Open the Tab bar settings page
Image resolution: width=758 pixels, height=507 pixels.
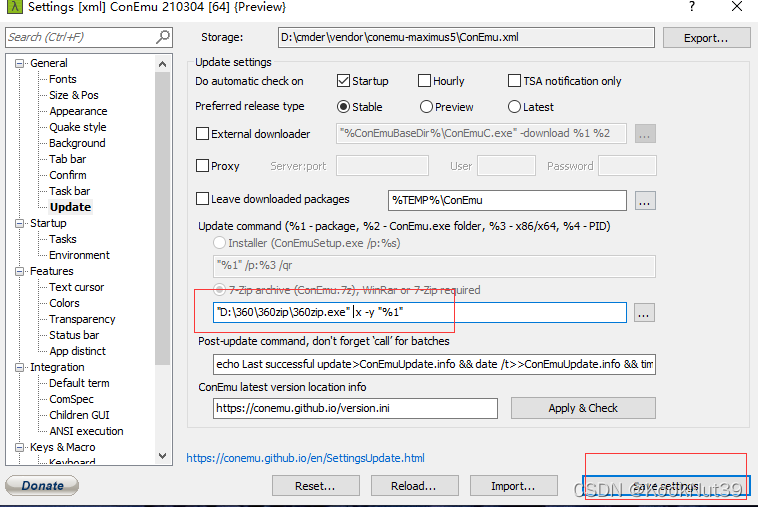coord(68,159)
